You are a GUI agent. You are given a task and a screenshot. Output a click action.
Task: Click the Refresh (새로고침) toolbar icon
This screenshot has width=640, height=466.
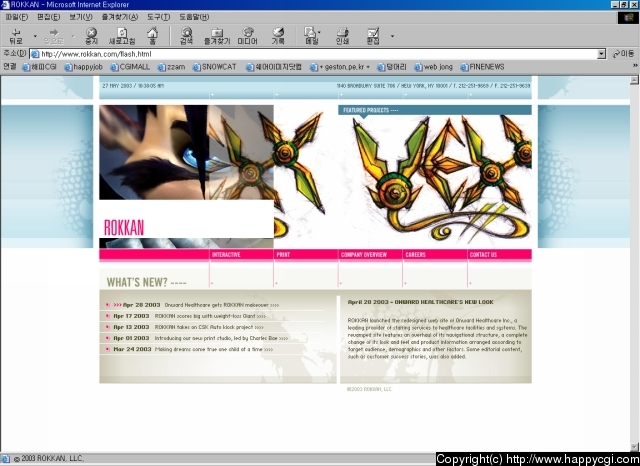[122, 36]
